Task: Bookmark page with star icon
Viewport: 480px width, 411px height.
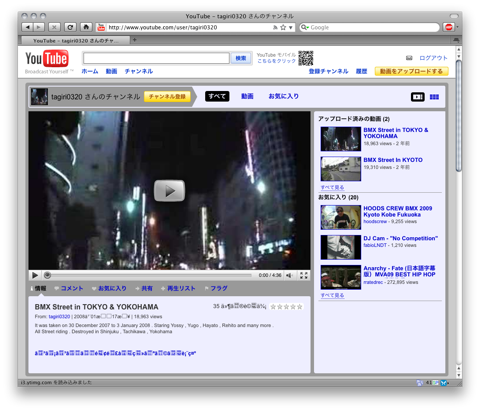Action: pyautogui.click(x=283, y=28)
